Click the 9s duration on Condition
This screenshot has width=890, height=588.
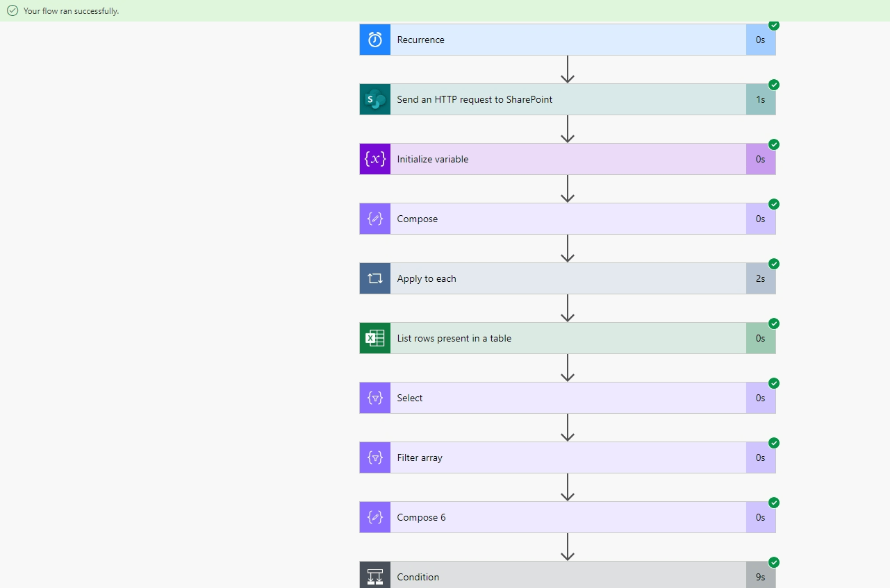pos(761,575)
